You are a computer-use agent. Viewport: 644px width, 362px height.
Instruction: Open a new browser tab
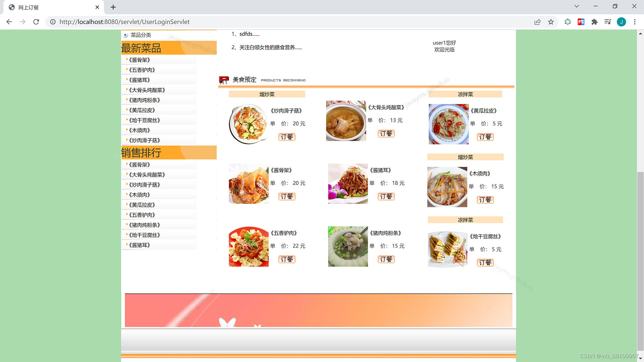(x=113, y=7)
